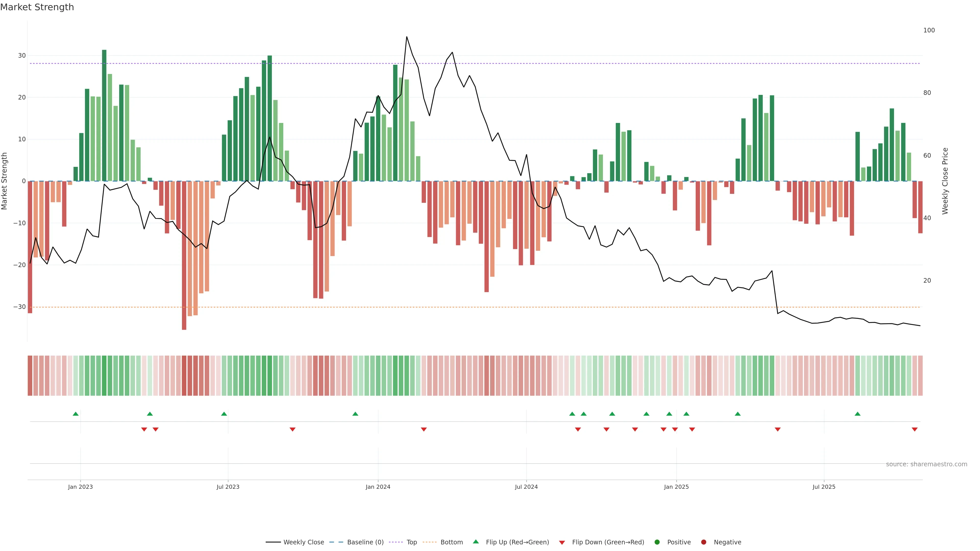Click the Weekly Close Price axis title
This screenshot has width=980, height=551.
[945, 181]
